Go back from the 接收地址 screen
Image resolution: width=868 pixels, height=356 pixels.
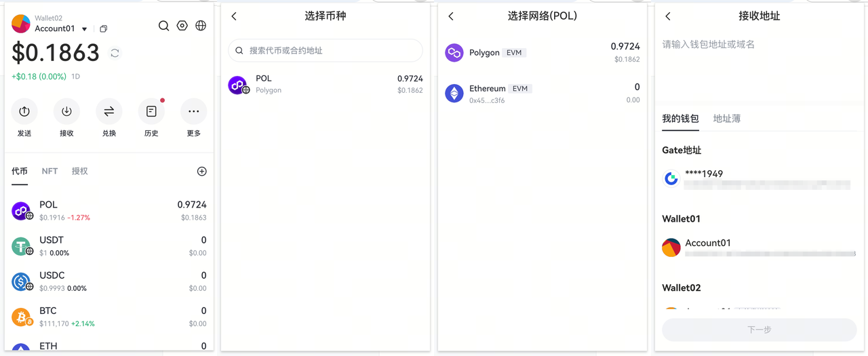point(667,16)
